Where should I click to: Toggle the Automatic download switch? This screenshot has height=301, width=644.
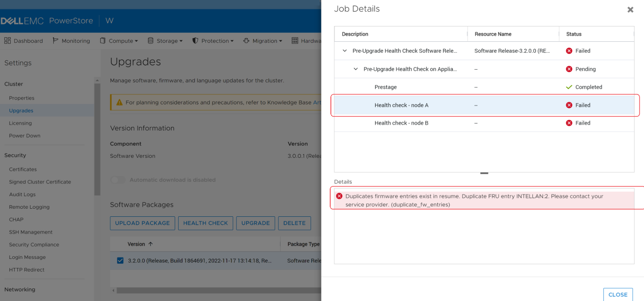click(118, 180)
